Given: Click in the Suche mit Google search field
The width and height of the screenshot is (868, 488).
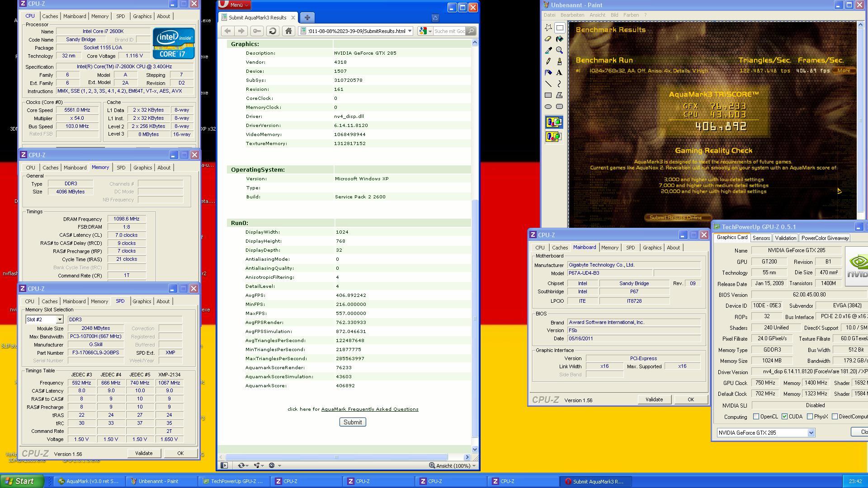Looking at the screenshot, I should click(x=449, y=31).
